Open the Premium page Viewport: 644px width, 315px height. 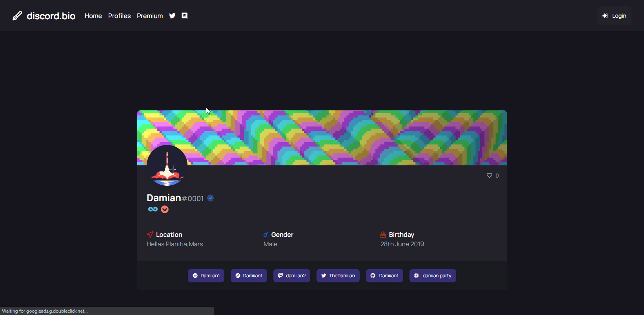pyautogui.click(x=150, y=16)
